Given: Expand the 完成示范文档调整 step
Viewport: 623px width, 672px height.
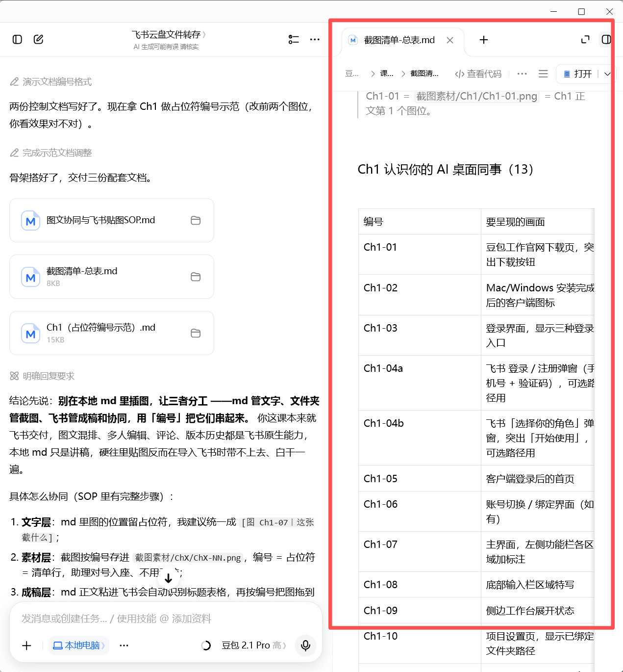Looking at the screenshot, I should [51, 153].
